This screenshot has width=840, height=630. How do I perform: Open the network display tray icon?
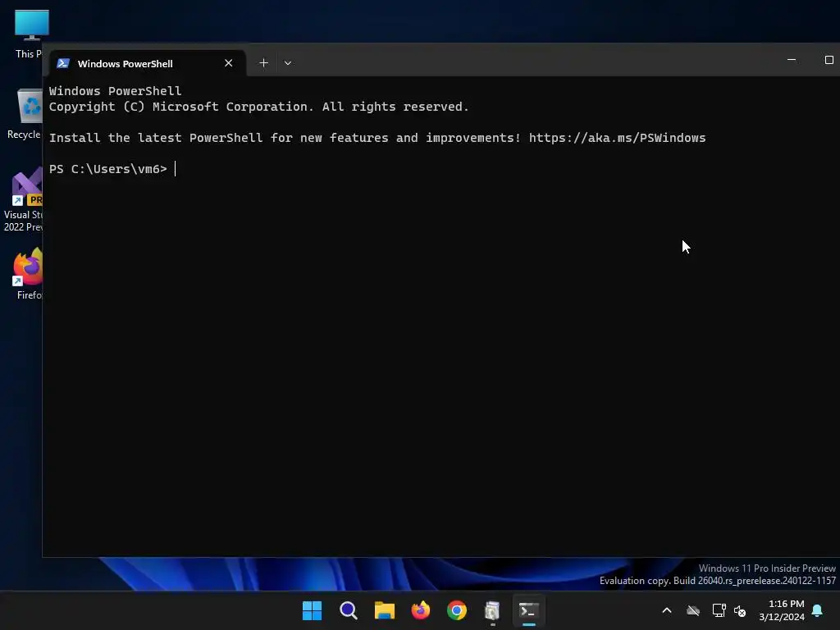(x=719, y=610)
